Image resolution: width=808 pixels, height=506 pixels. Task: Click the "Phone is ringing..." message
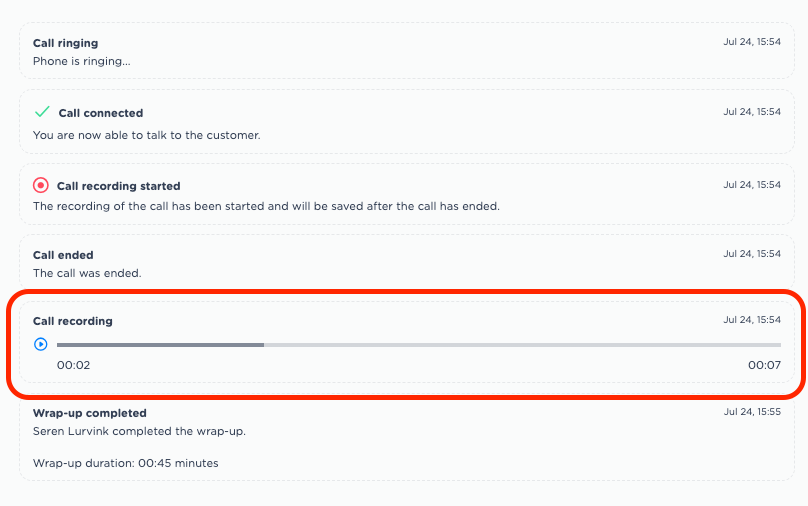click(82, 61)
